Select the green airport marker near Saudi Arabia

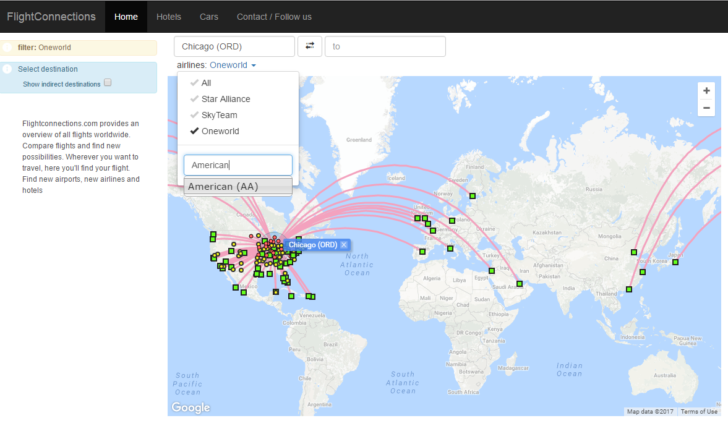pos(520,284)
